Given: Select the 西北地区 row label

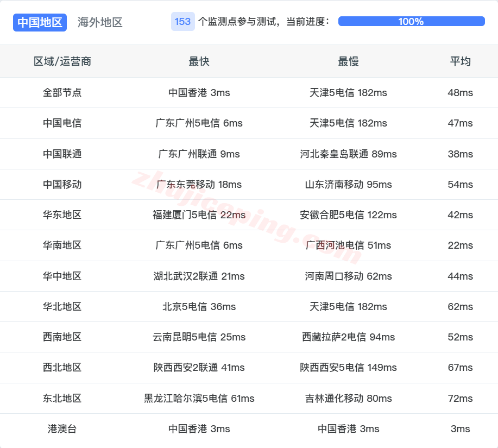Looking at the screenshot, I should (62, 367).
